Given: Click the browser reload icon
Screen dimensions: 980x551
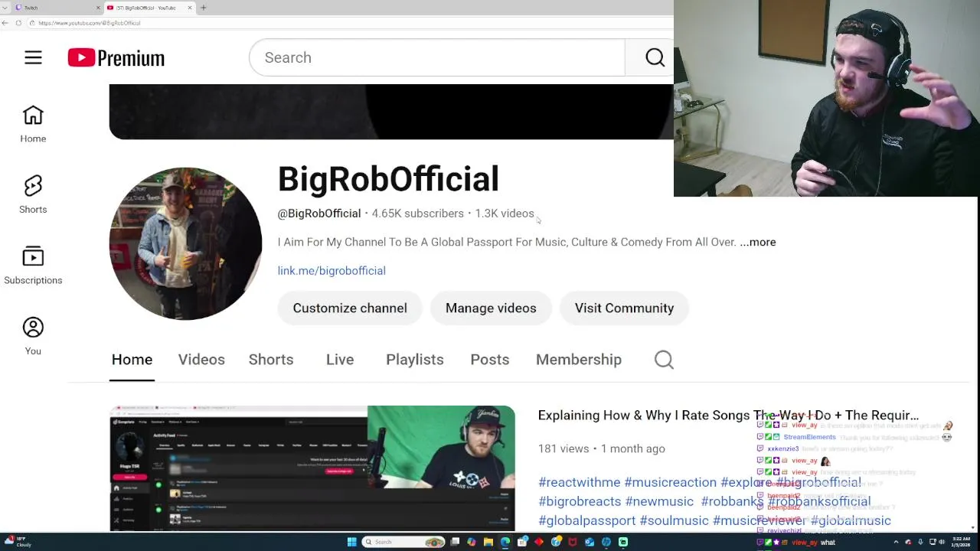Looking at the screenshot, I should [x=18, y=23].
